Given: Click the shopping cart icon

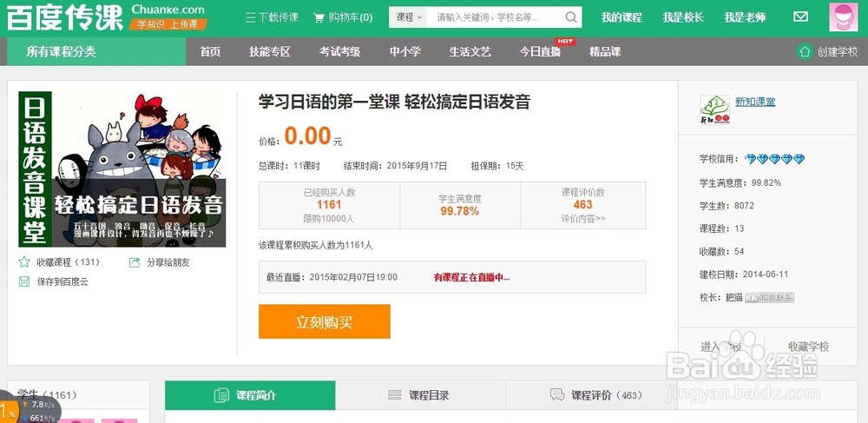Looking at the screenshot, I should (x=319, y=17).
